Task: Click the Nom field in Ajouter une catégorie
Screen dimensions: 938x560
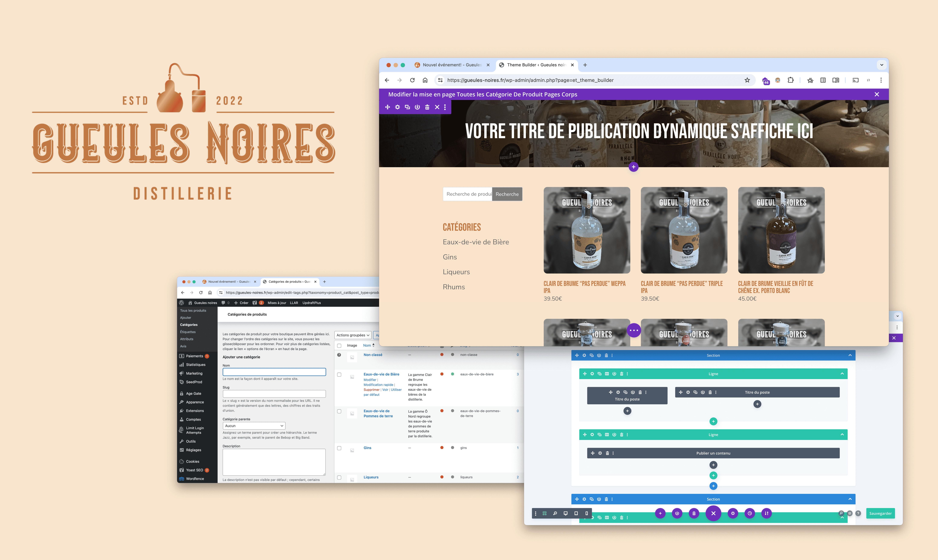Action: (274, 372)
